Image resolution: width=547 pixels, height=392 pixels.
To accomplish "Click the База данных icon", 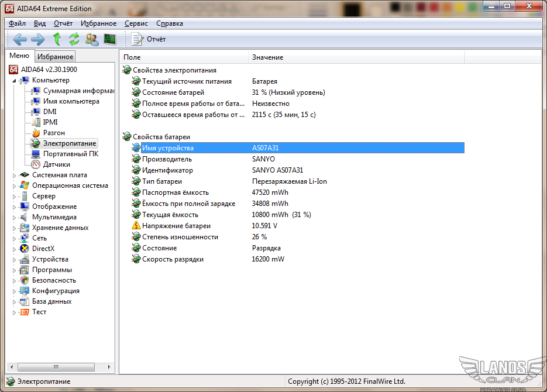I will (25, 301).
